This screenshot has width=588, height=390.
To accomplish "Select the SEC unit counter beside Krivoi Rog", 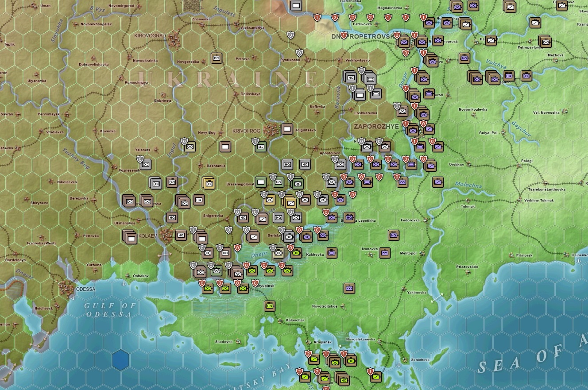I will point(261,147).
